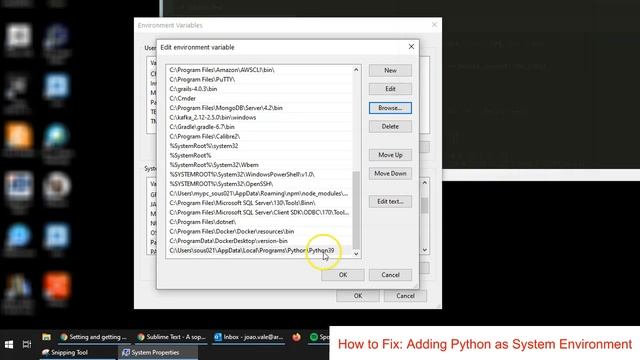The height and width of the screenshot is (360, 640).
Task: Select the DockerDesktop\version-bin entry
Action: tap(260, 241)
